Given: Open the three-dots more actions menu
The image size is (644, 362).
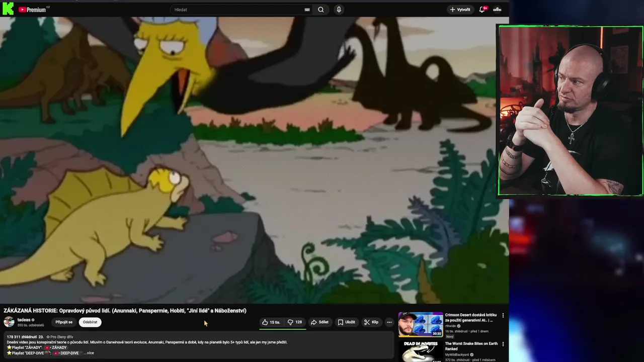Looking at the screenshot, I should pos(389,322).
